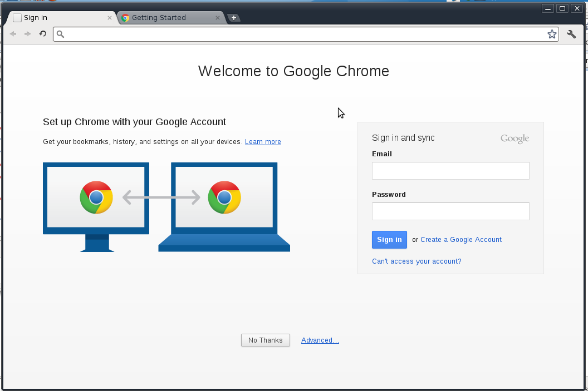Close the Getting Started tab
The width and height of the screenshot is (588, 391).
point(218,18)
